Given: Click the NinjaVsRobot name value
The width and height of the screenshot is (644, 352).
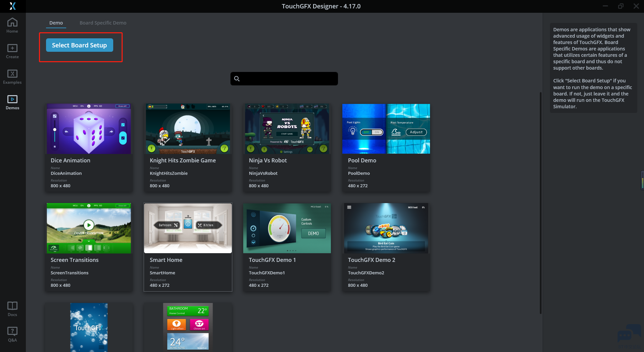Looking at the screenshot, I should pyautogui.click(x=263, y=173).
